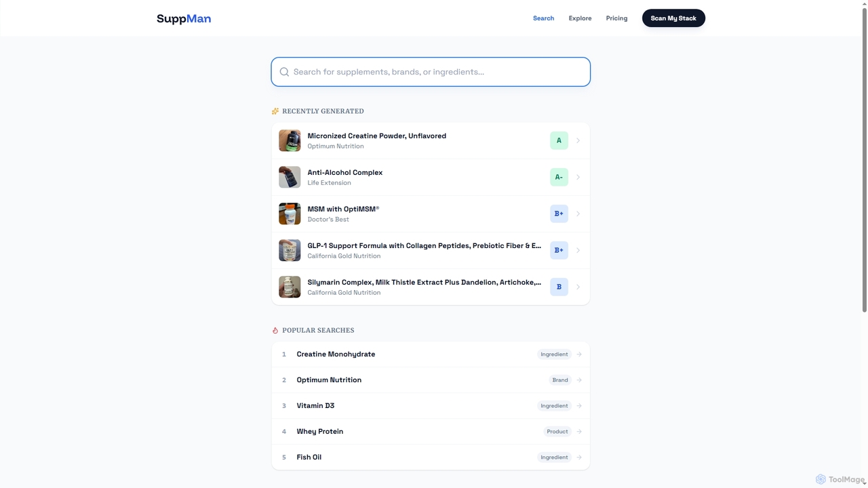Screen dimensions: 868x488
Task: Open the MSM with OptiMSM result
Action: [x=431, y=214]
